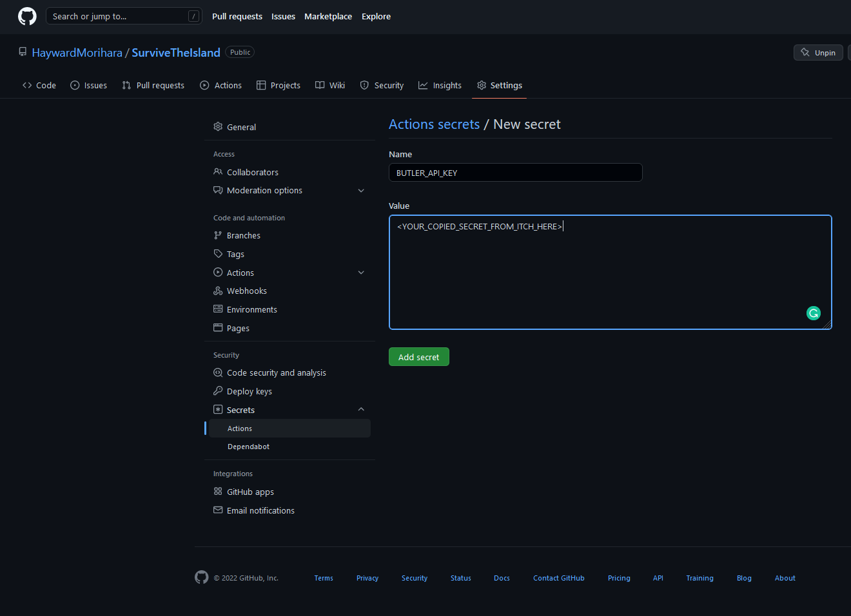Click the Tags tag icon
851x616 pixels.
(218, 254)
